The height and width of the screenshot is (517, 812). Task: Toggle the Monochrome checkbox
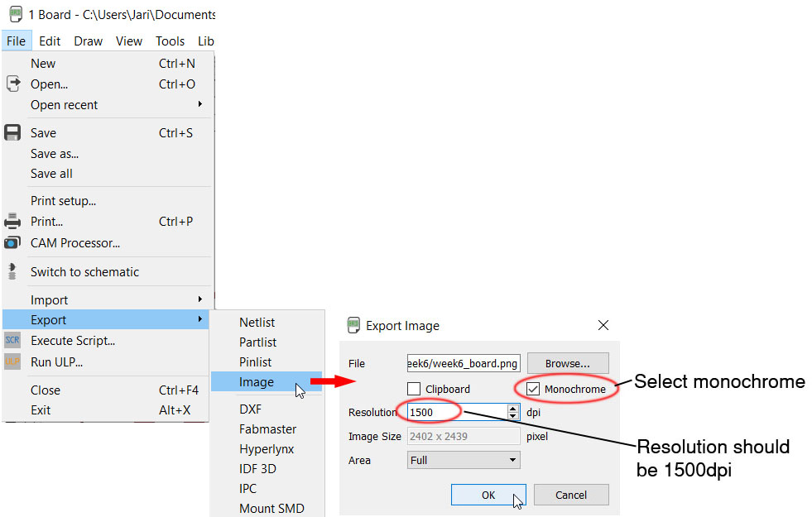[533, 389]
